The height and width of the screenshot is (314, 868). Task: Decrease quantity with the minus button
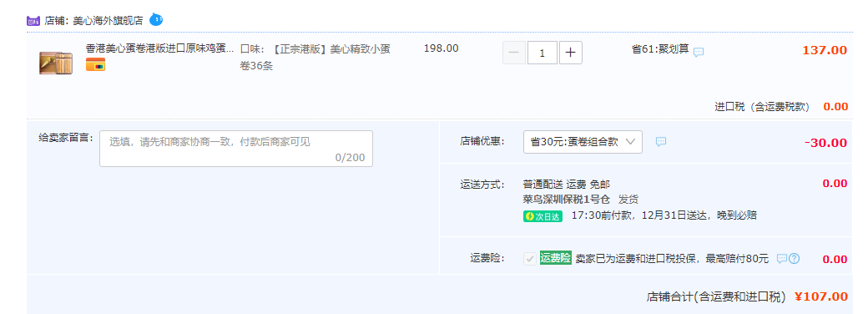click(x=514, y=53)
